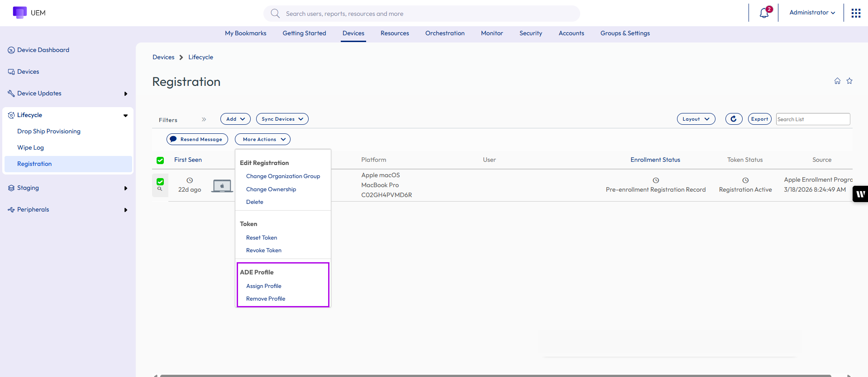Select Change Organization Group menu entry
This screenshot has height=377, width=868.
tap(283, 176)
